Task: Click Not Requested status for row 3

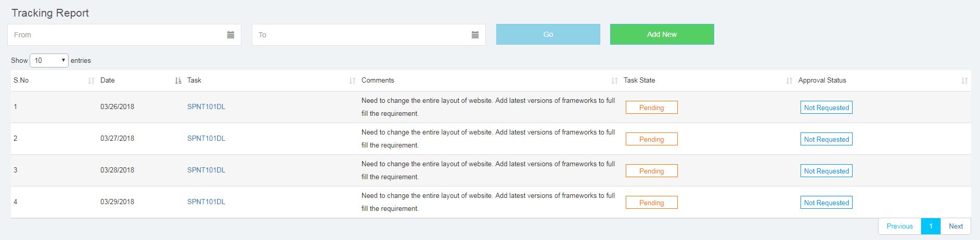Action: [826, 171]
